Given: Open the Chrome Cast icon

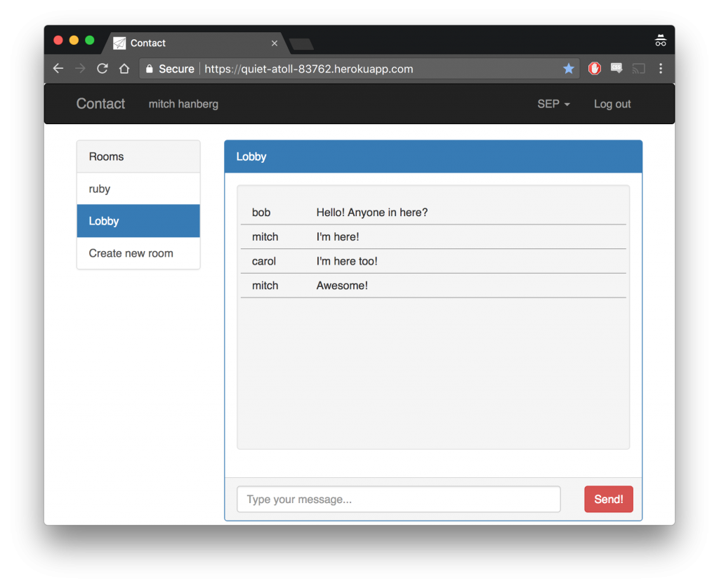Looking at the screenshot, I should [x=639, y=69].
